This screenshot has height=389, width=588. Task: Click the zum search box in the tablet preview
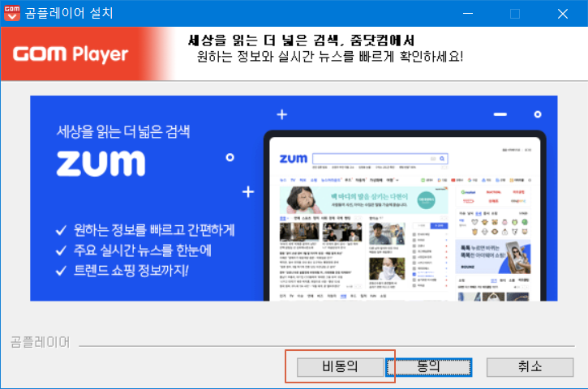coord(380,159)
